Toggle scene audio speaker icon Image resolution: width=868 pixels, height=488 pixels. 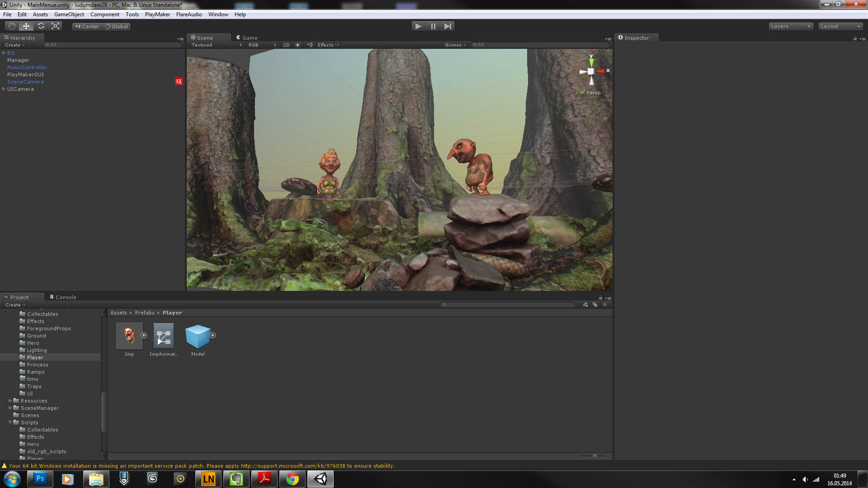310,45
